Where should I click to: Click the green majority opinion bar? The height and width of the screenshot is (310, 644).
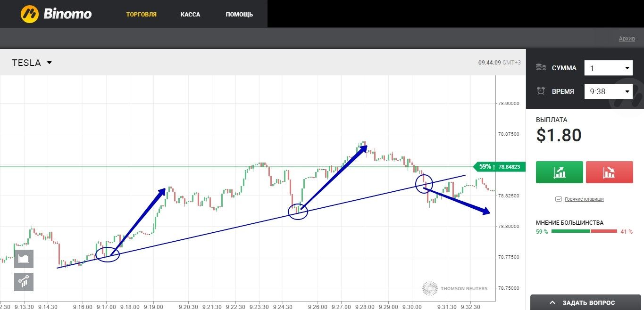570,231
